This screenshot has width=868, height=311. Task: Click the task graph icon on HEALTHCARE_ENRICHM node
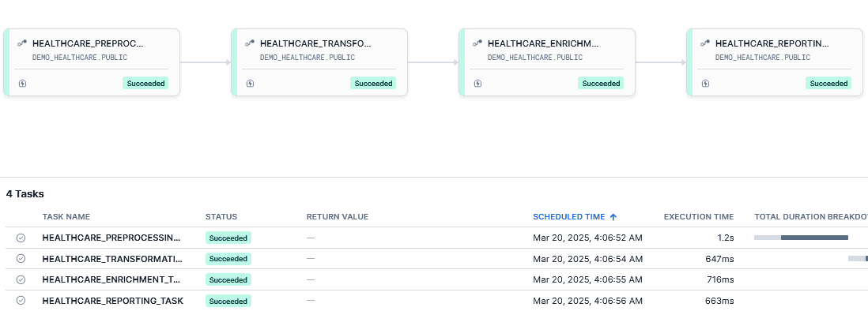coord(477,43)
